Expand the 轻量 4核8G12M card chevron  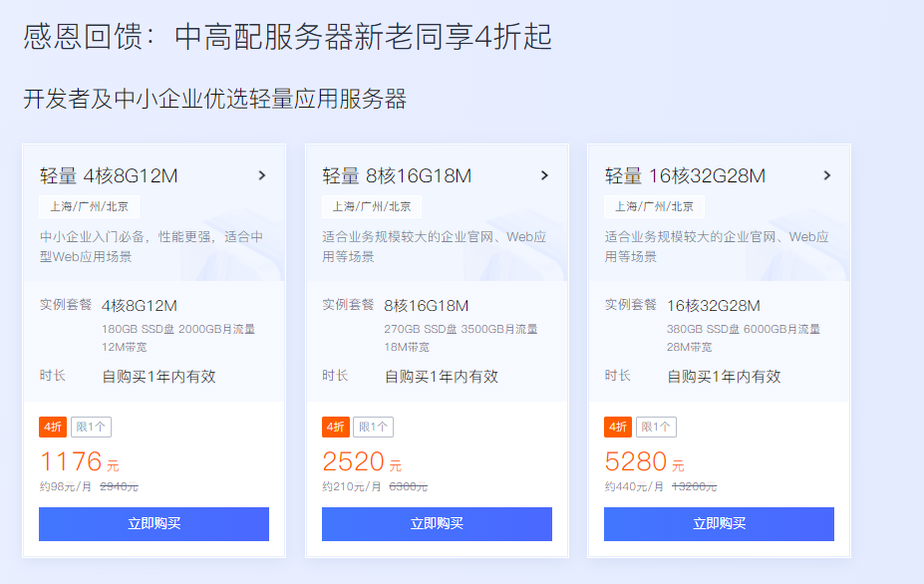coord(262,175)
